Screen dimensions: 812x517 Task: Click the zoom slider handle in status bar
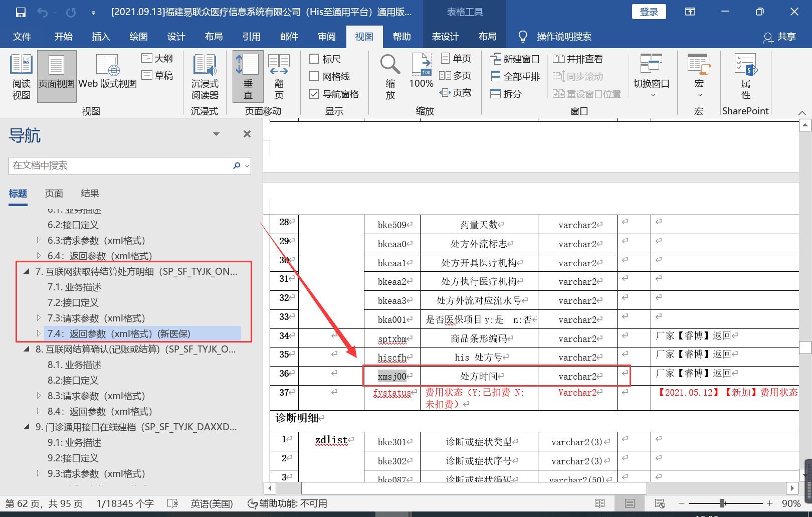[x=722, y=503]
